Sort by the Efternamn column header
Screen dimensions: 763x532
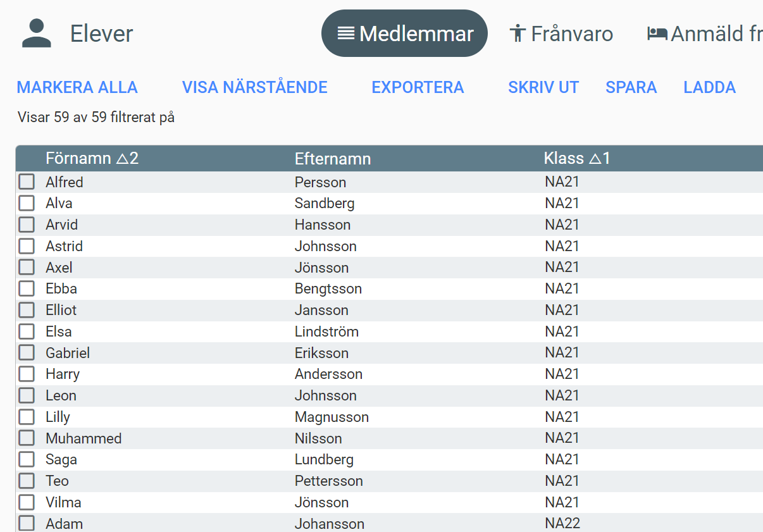[x=333, y=159]
